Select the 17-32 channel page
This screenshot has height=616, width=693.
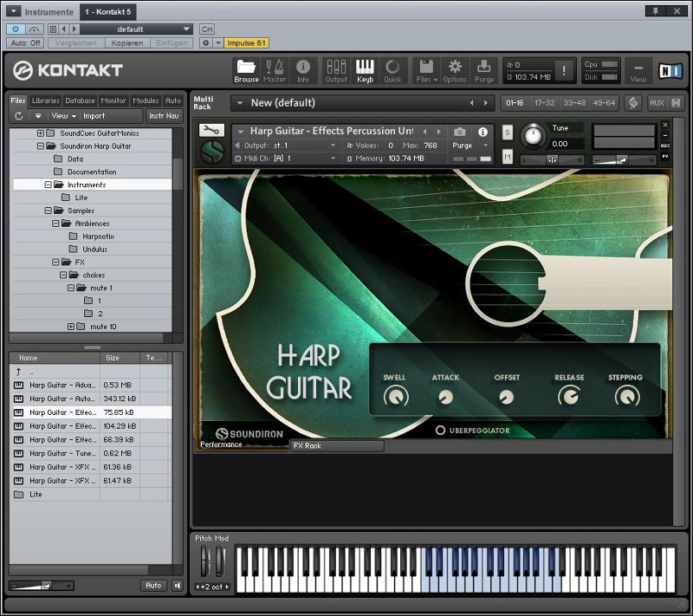click(x=545, y=103)
